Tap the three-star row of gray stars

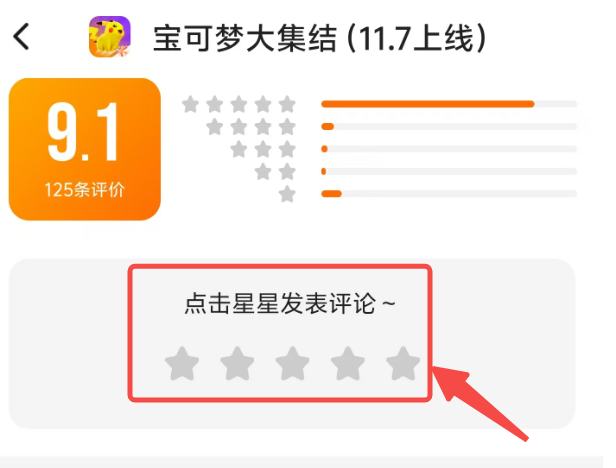click(263, 149)
